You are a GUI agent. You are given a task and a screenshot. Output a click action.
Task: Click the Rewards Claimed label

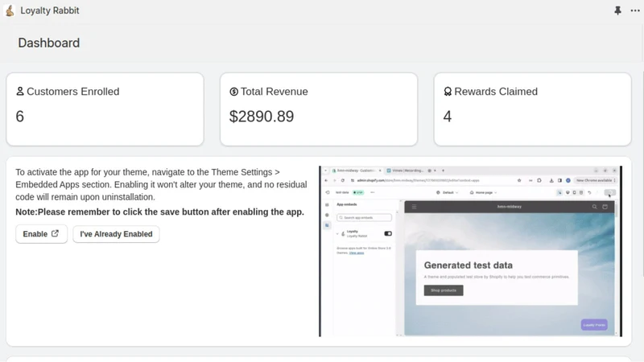click(496, 92)
